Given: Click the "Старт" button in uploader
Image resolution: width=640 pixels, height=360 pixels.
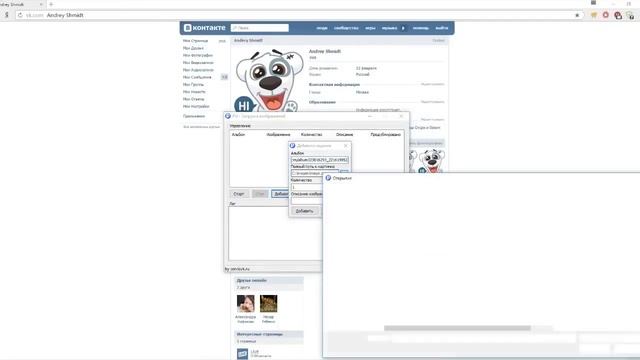Looking at the screenshot, I should tap(239, 194).
